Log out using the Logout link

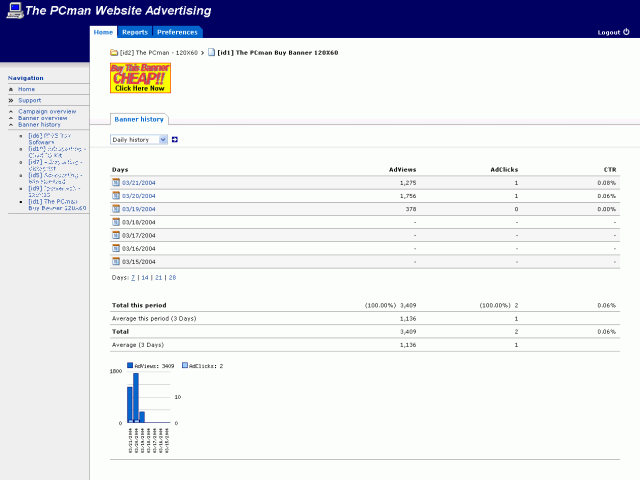coord(609,32)
